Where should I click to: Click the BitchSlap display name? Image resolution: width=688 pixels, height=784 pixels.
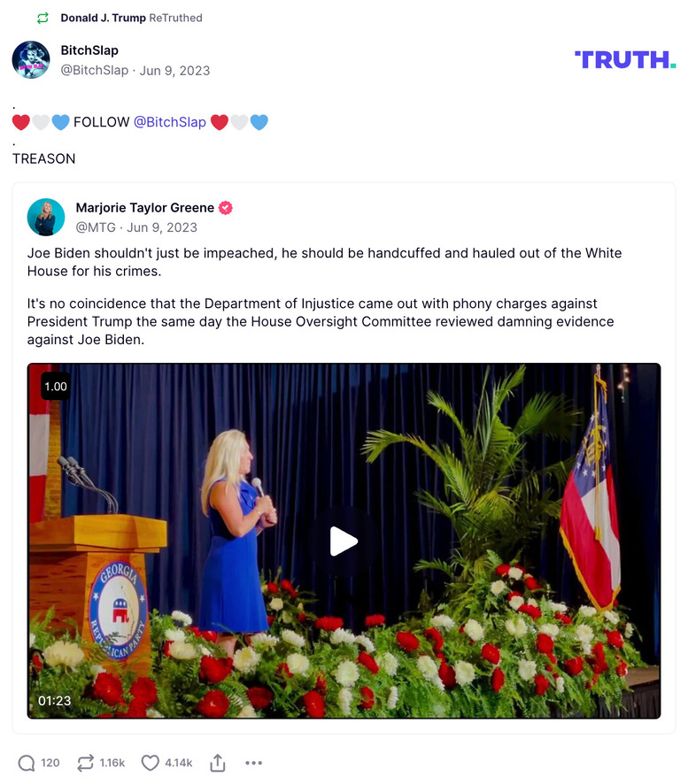[89, 50]
